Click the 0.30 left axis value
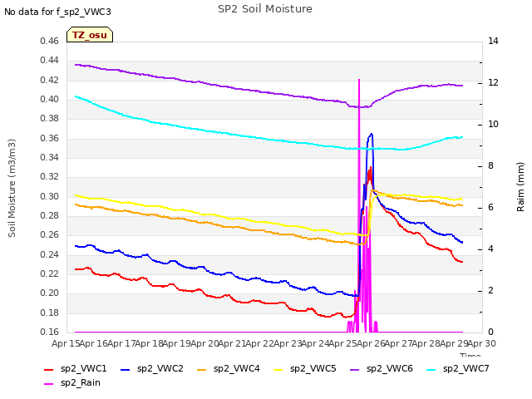 [x=50, y=196]
